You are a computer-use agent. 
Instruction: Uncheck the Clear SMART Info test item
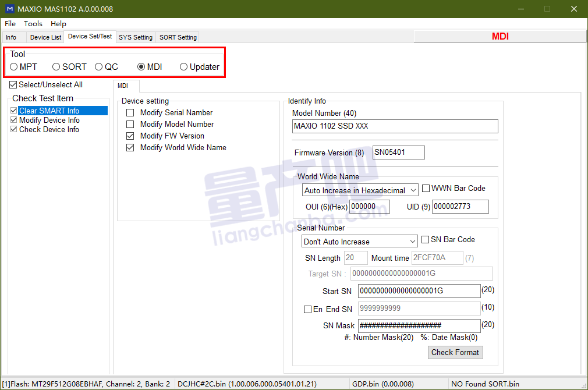tap(14, 111)
